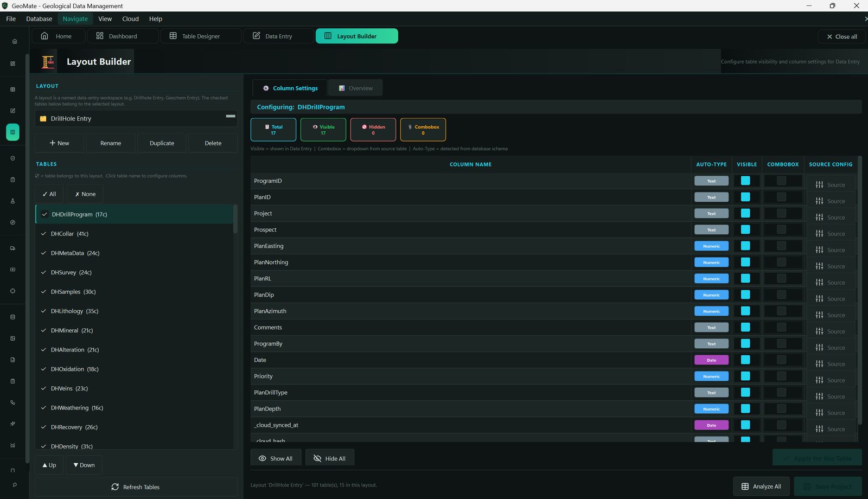Open the shield check icon in sidebar
The width and height of the screenshot is (868, 499).
coord(12,158)
